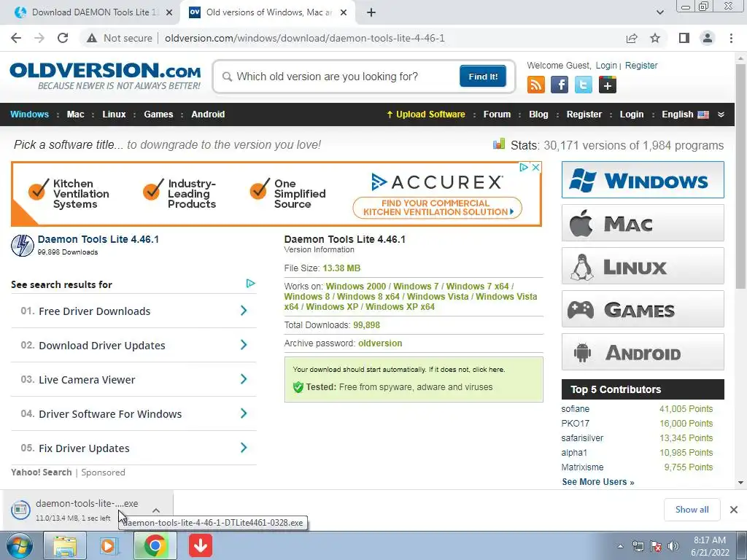Close the Accurex banner ad
The height and width of the screenshot is (560, 747).
pos(535,167)
